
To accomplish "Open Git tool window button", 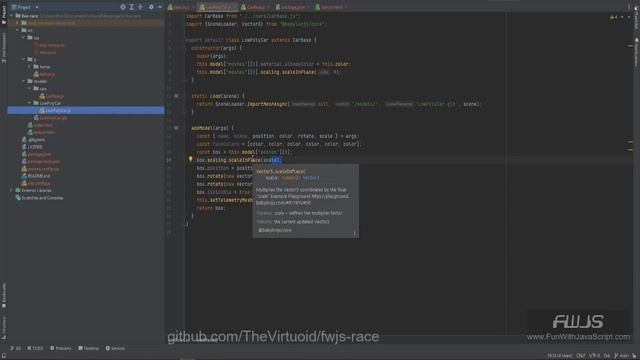I will (x=16, y=348).
